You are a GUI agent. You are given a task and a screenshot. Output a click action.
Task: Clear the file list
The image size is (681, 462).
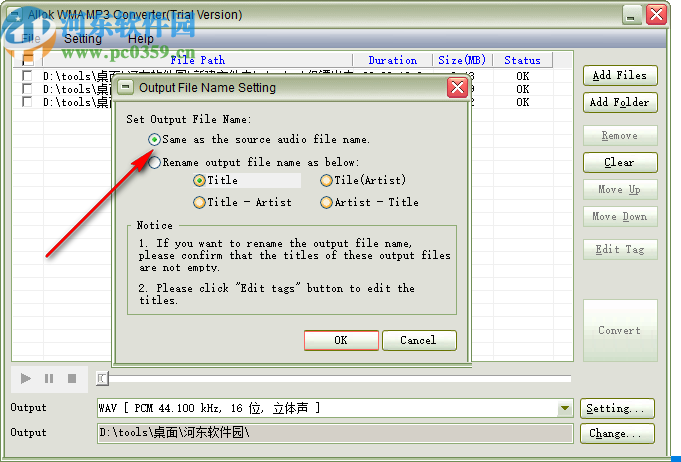(620, 163)
